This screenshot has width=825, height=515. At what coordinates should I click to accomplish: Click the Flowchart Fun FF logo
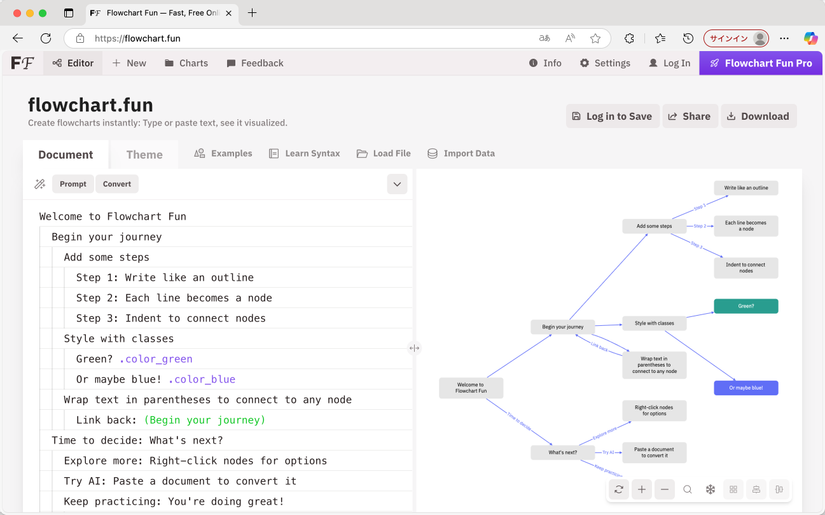coord(23,63)
